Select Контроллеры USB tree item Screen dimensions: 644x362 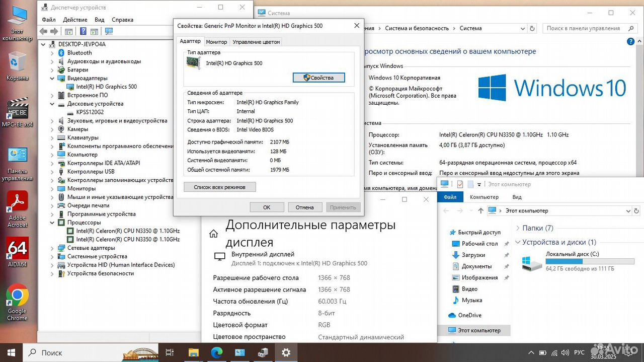click(91, 172)
